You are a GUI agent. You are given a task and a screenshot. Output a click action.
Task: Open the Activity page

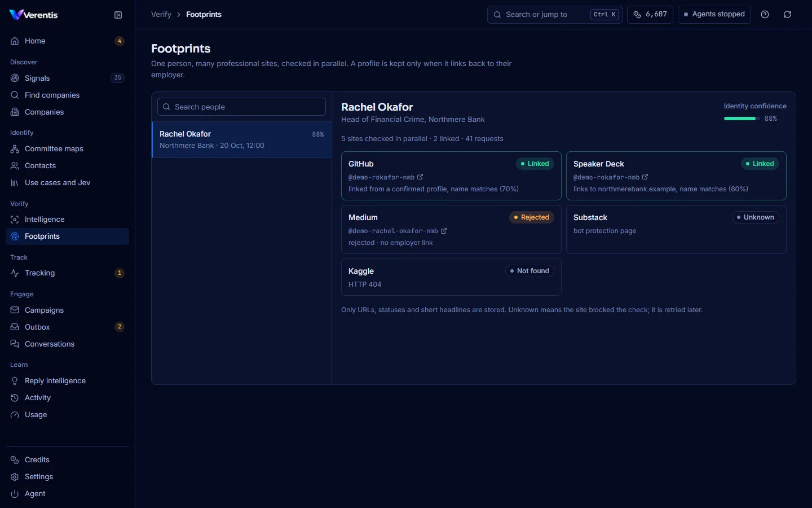[67, 398]
